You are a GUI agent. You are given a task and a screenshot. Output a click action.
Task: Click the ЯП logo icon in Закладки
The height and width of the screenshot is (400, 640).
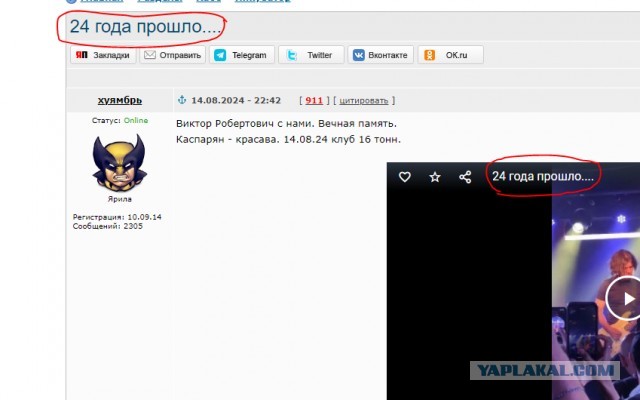[82, 55]
